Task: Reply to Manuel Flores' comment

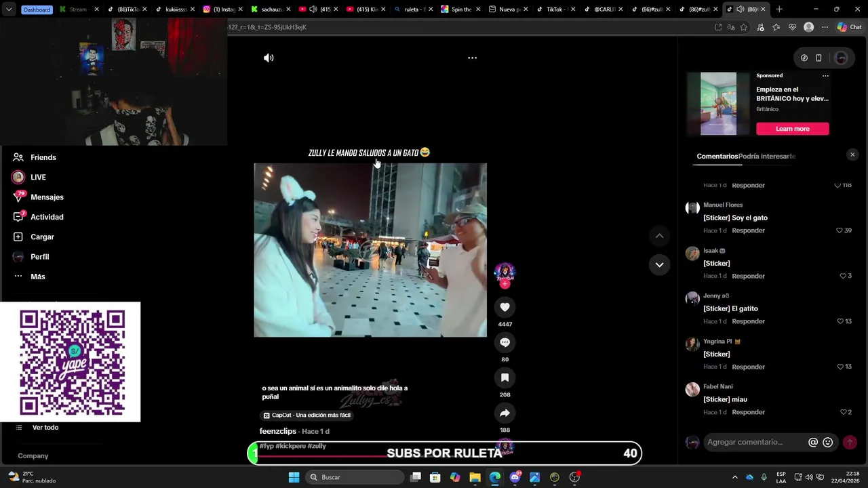Action: (748, 230)
